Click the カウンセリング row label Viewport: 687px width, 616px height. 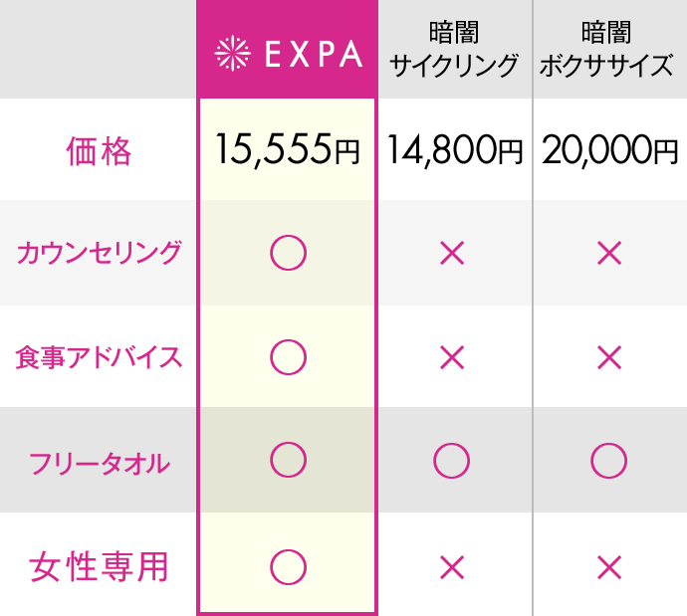(x=99, y=253)
